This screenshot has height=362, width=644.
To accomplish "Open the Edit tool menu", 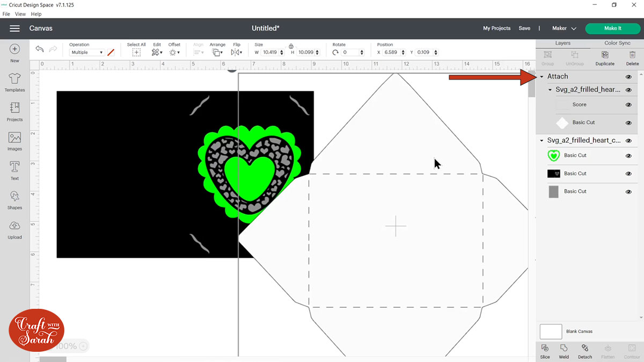I will pos(157,53).
